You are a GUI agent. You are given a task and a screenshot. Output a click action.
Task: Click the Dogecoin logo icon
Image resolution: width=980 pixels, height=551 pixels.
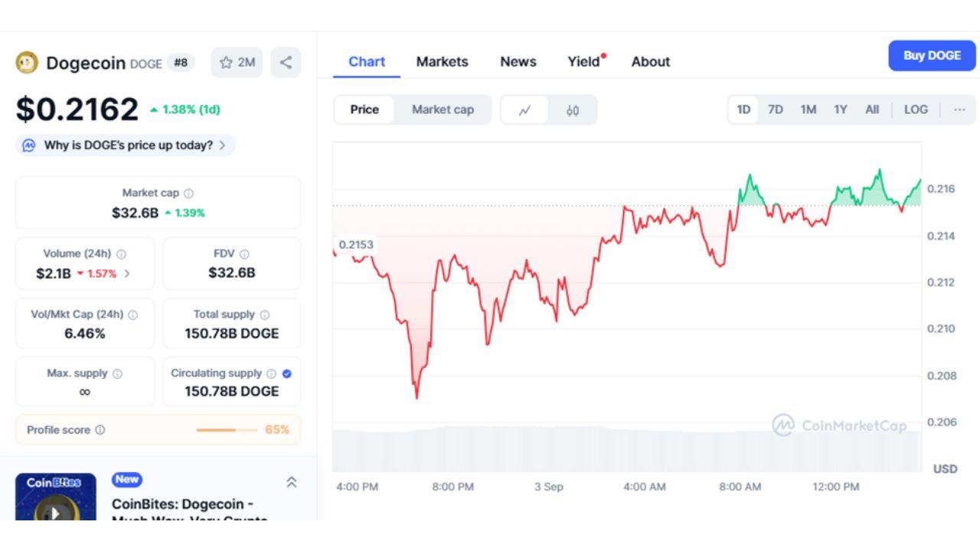pos(27,63)
